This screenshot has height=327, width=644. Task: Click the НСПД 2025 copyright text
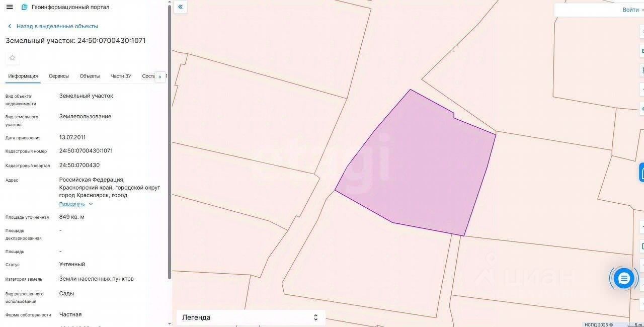(x=599, y=324)
